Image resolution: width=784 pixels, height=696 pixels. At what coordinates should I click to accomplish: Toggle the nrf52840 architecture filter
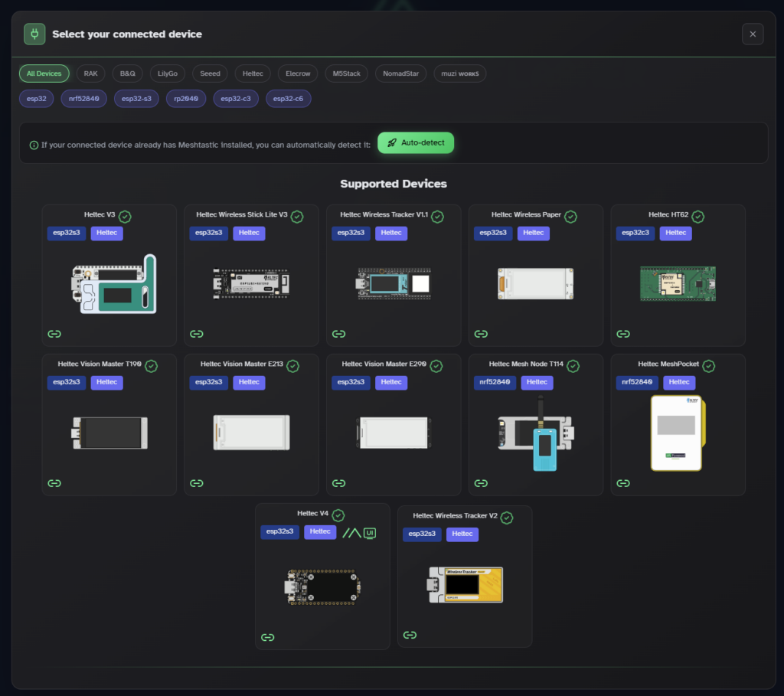point(84,99)
